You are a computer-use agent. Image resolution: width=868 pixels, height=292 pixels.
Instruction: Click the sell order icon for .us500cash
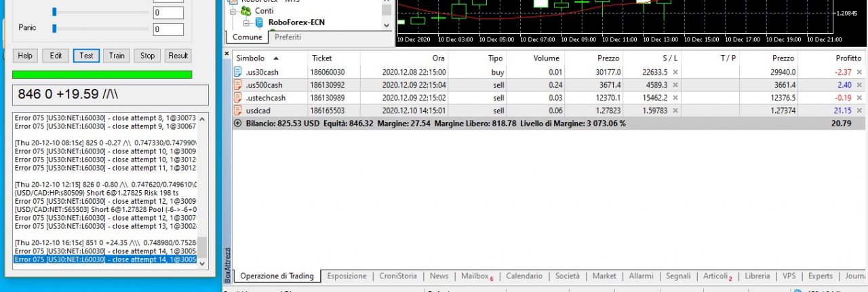[238, 85]
